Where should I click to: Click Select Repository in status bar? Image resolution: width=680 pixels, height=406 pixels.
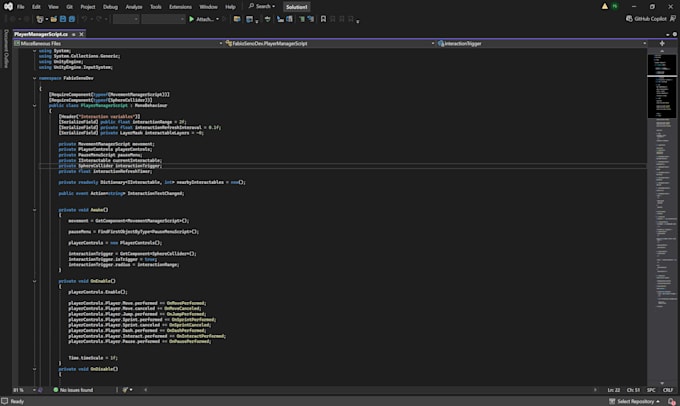[634, 402]
